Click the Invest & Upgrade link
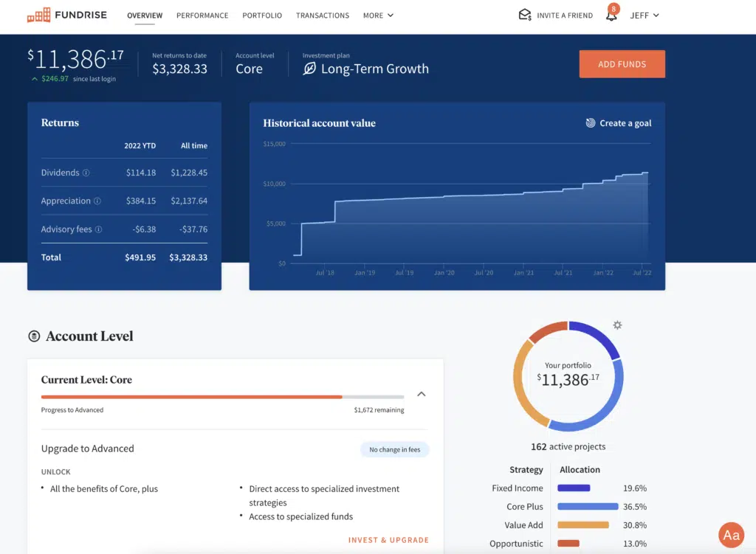The height and width of the screenshot is (554, 756). click(x=388, y=540)
